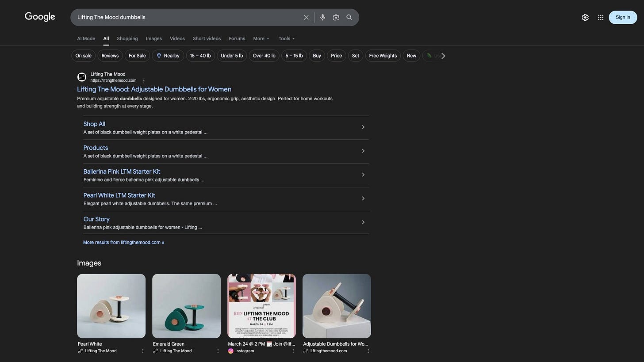644x362 pixels.
Task: Expand the Shop All sitelink chevron
Action: [x=363, y=127]
